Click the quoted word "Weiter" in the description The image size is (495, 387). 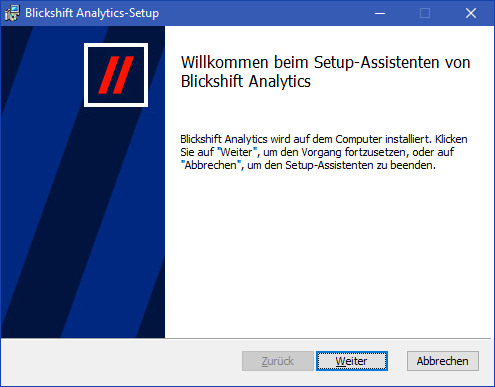tap(237, 152)
